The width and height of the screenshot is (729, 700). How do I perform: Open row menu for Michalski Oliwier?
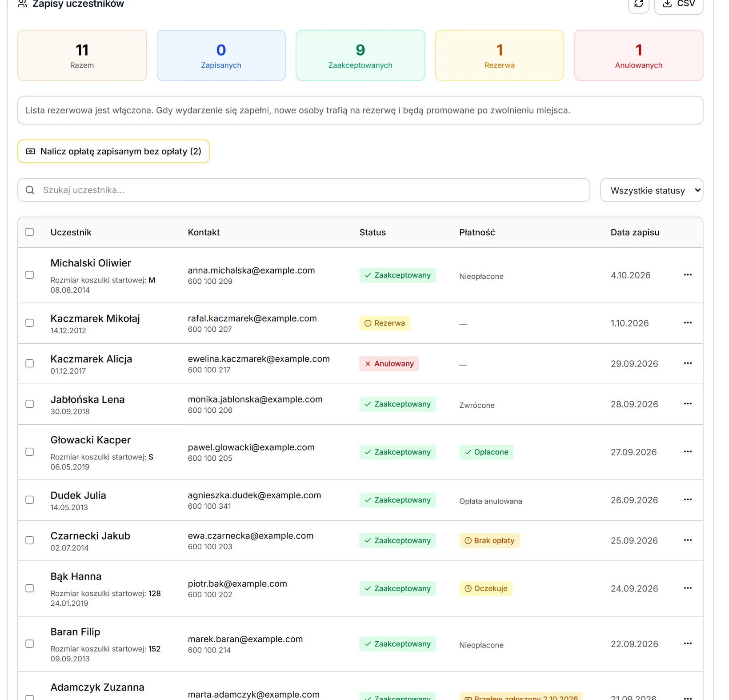[x=688, y=275]
